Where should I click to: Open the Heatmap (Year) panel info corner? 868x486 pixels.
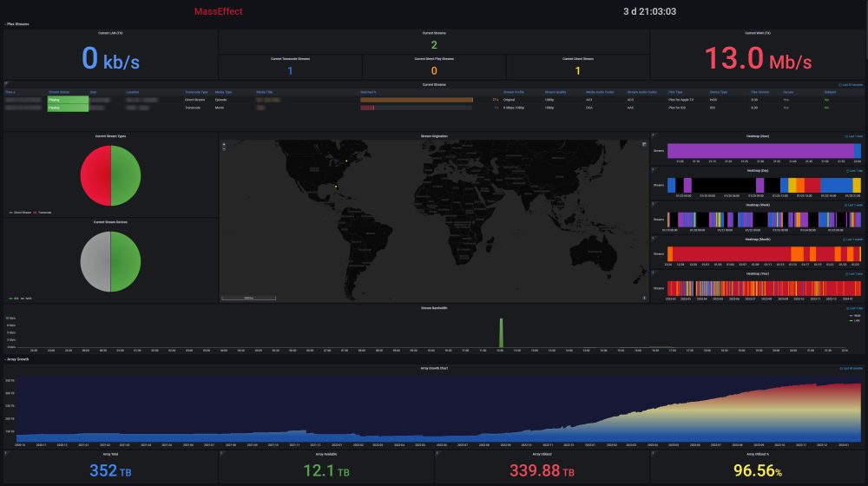(x=654, y=272)
